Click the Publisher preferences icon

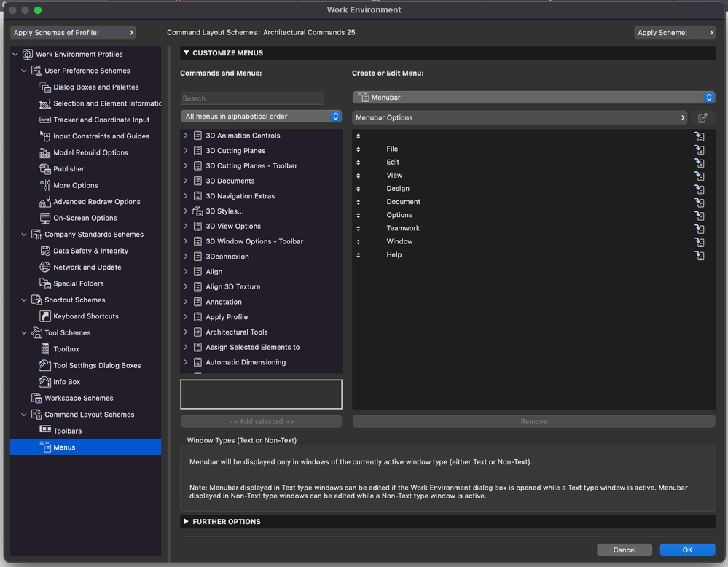46,169
